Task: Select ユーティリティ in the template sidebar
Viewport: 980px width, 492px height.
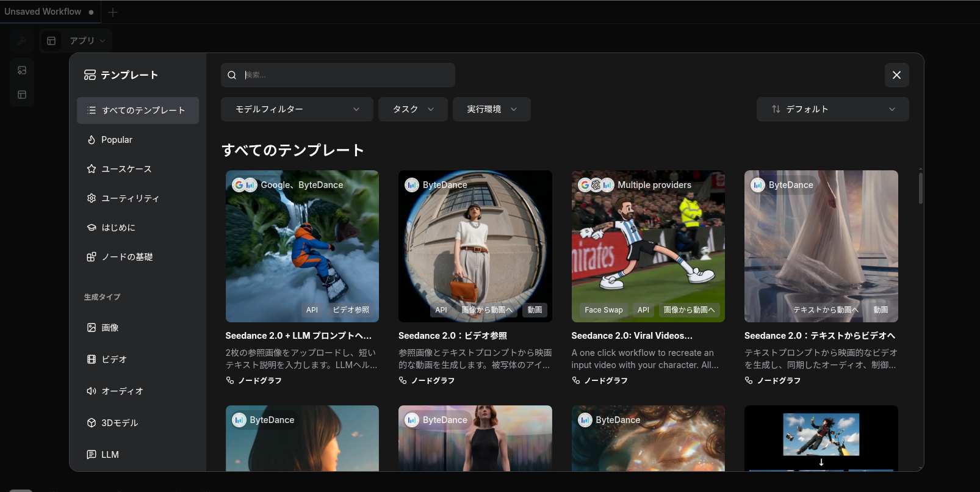Action: (x=138, y=198)
